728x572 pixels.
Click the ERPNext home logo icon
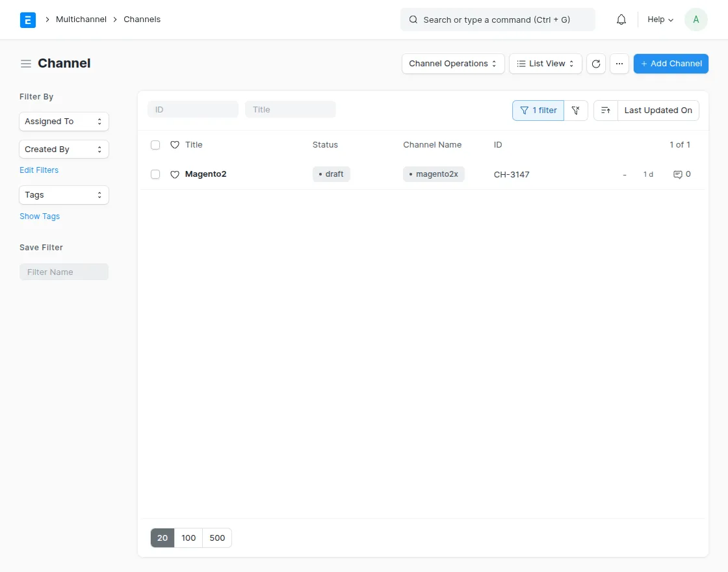pyautogui.click(x=28, y=19)
